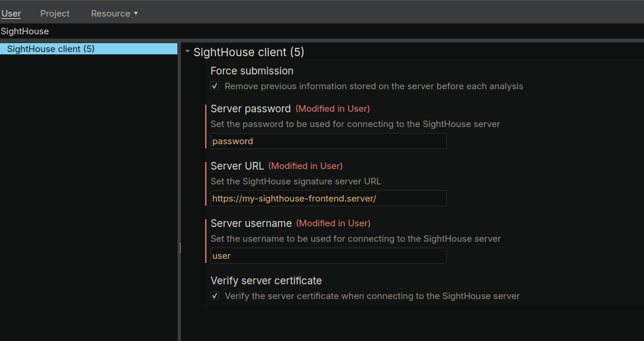Disable the Verify server certificate checkbox
Image resolution: width=644 pixels, height=341 pixels.
pyautogui.click(x=215, y=295)
